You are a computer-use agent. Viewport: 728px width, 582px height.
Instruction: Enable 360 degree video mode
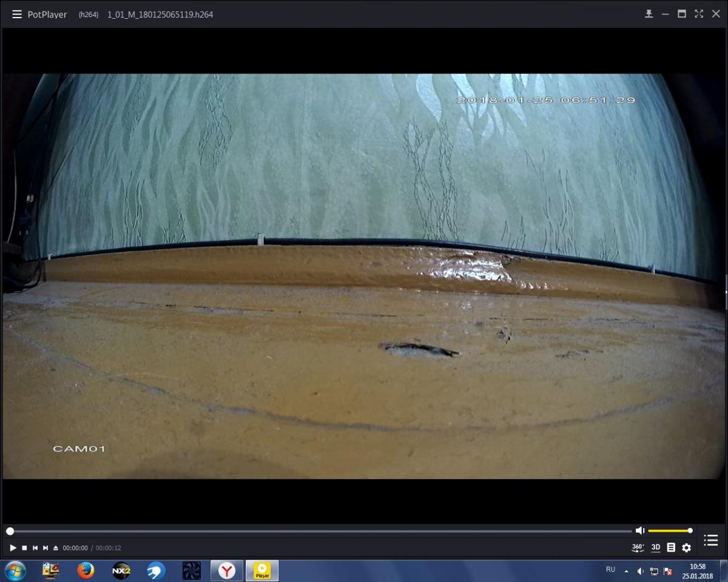(638, 547)
